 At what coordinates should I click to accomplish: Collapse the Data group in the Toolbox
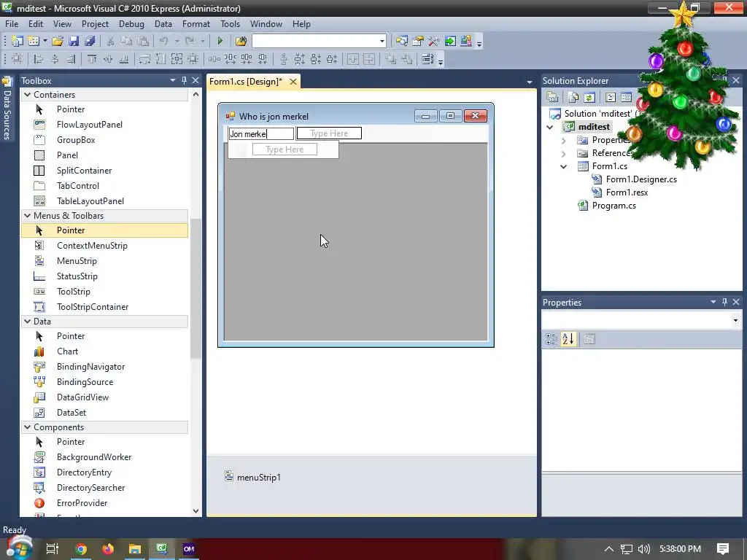click(27, 321)
